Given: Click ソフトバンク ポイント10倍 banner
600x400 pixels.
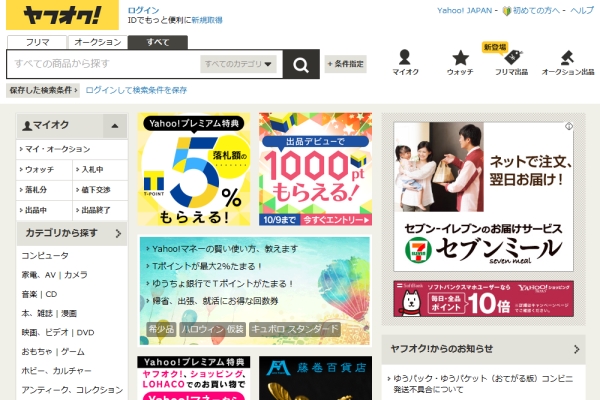Looking at the screenshot, I should 483,299.
